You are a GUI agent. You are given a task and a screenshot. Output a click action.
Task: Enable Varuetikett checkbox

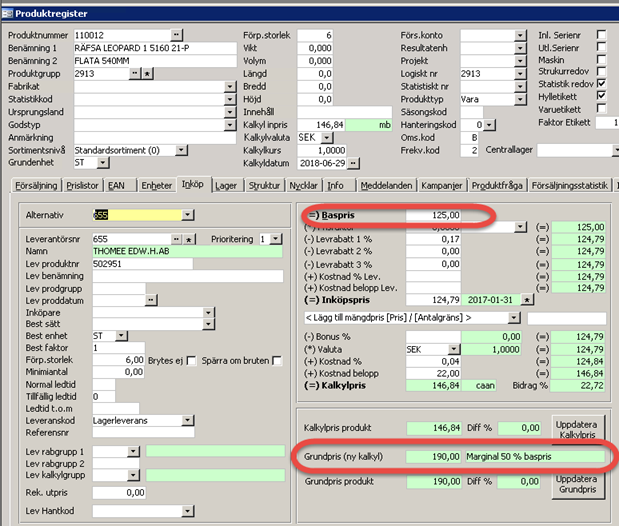601,108
